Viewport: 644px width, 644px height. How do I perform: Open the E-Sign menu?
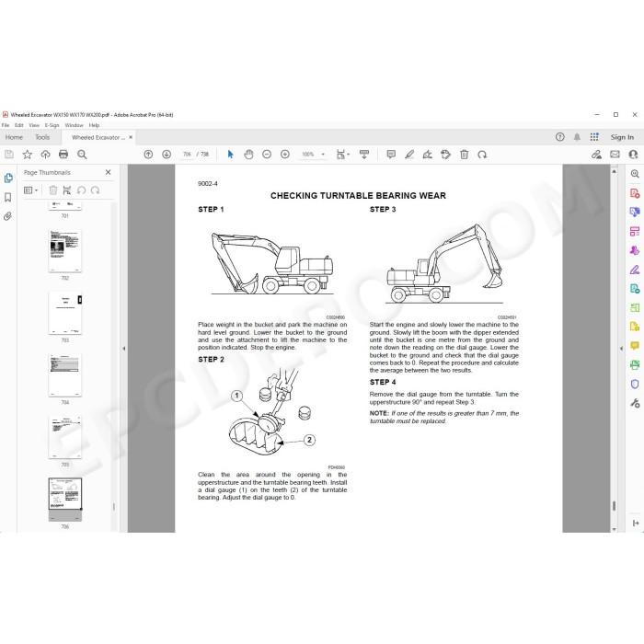(52, 125)
